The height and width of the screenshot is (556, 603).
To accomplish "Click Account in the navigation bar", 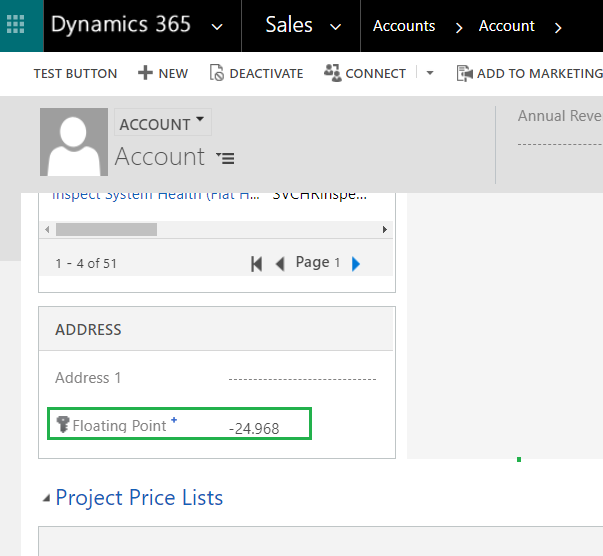I will (x=506, y=26).
